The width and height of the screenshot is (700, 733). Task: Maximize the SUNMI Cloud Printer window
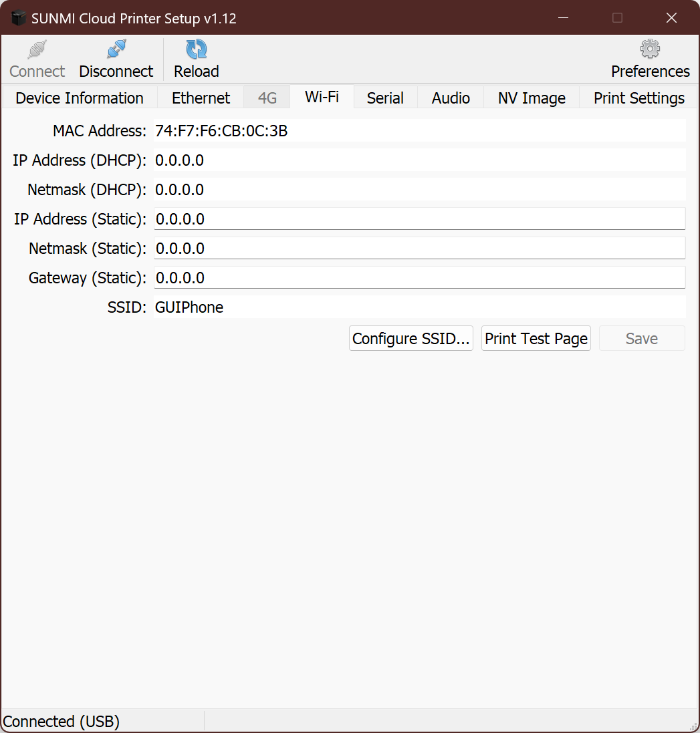pos(617,18)
